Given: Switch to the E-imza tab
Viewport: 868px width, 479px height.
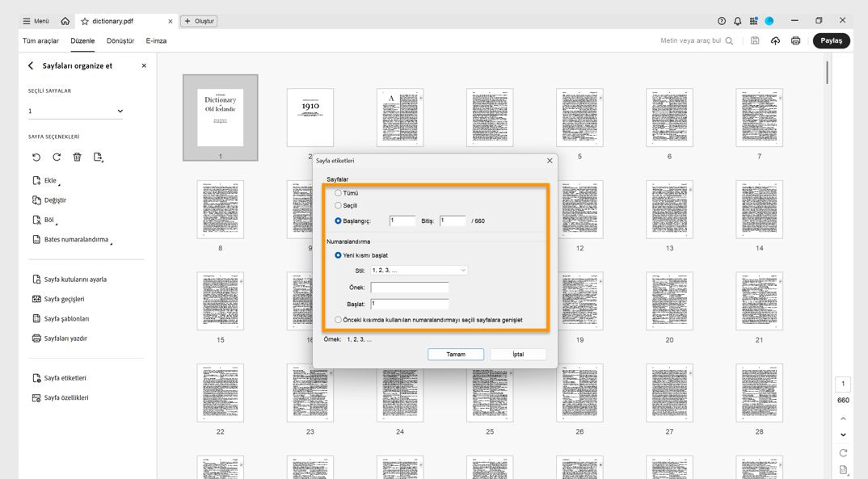Looking at the screenshot, I should 156,41.
